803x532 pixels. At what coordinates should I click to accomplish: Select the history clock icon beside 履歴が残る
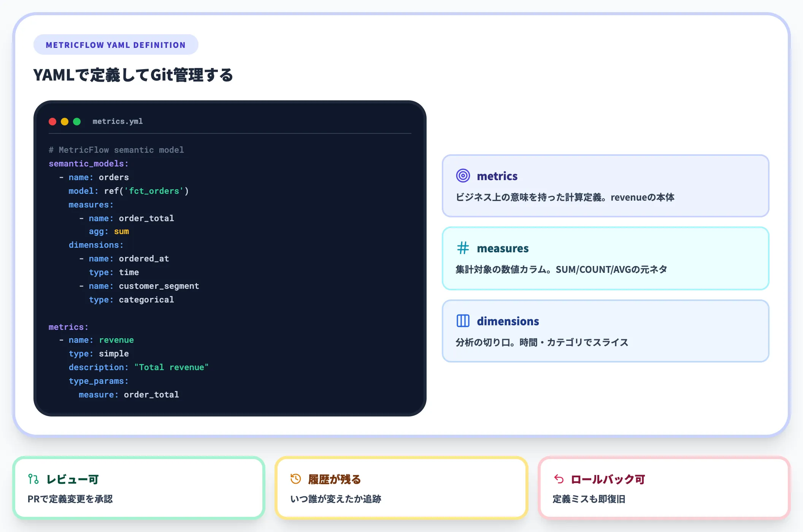click(295, 479)
